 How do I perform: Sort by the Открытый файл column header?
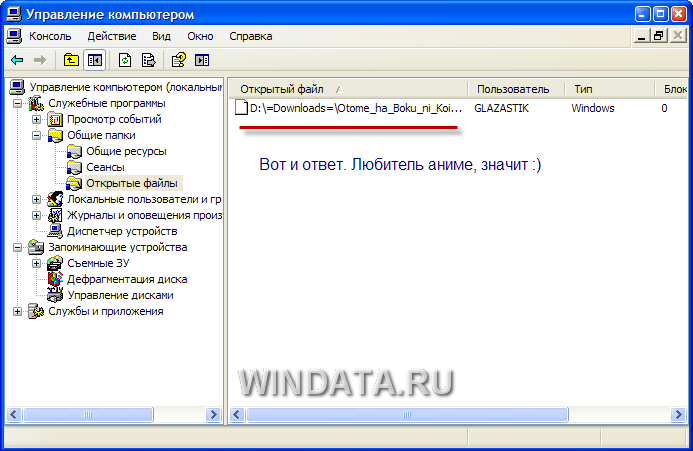click(x=349, y=89)
